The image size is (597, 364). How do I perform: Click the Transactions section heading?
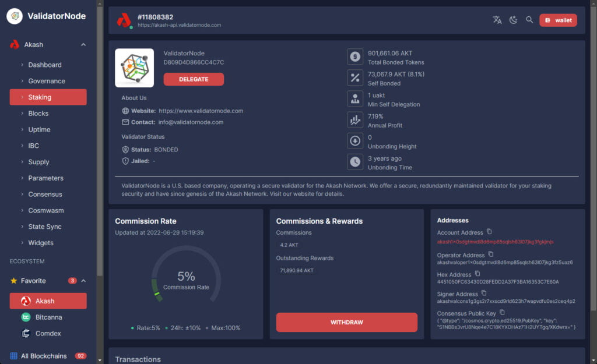[138, 359]
